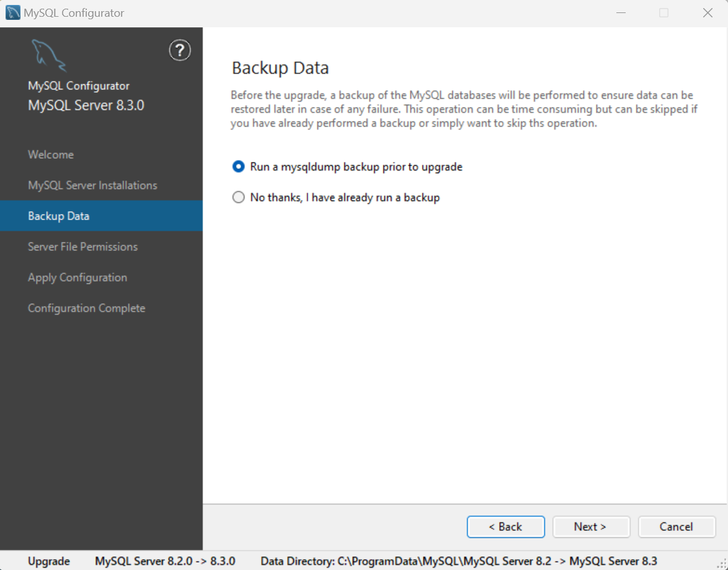Image resolution: width=728 pixels, height=570 pixels.
Task: Open the Apply Configuration step
Action: [78, 277]
